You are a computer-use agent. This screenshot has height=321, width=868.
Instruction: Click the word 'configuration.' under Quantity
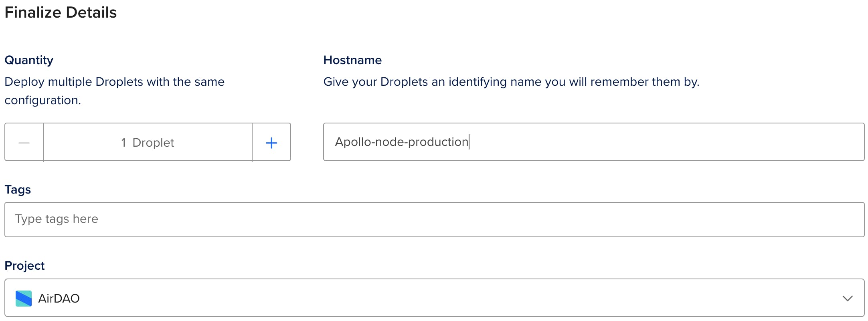[x=43, y=100]
